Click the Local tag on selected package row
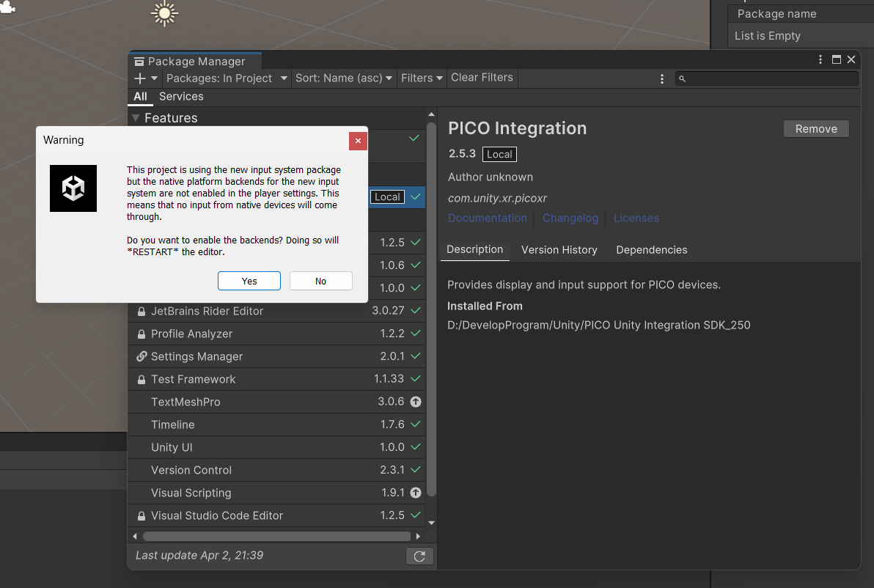874x588 pixels. pyautogui.click(x=387, y=196)
